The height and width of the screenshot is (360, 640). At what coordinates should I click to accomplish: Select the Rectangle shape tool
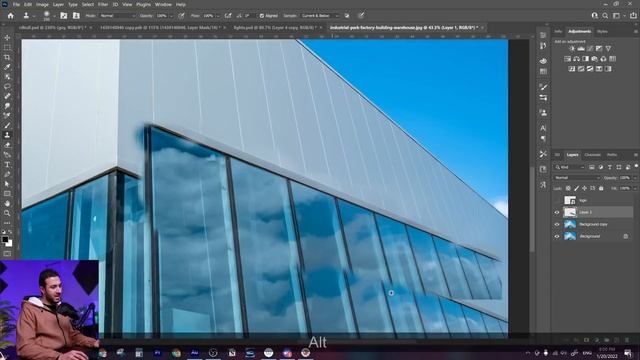(7, 194)
